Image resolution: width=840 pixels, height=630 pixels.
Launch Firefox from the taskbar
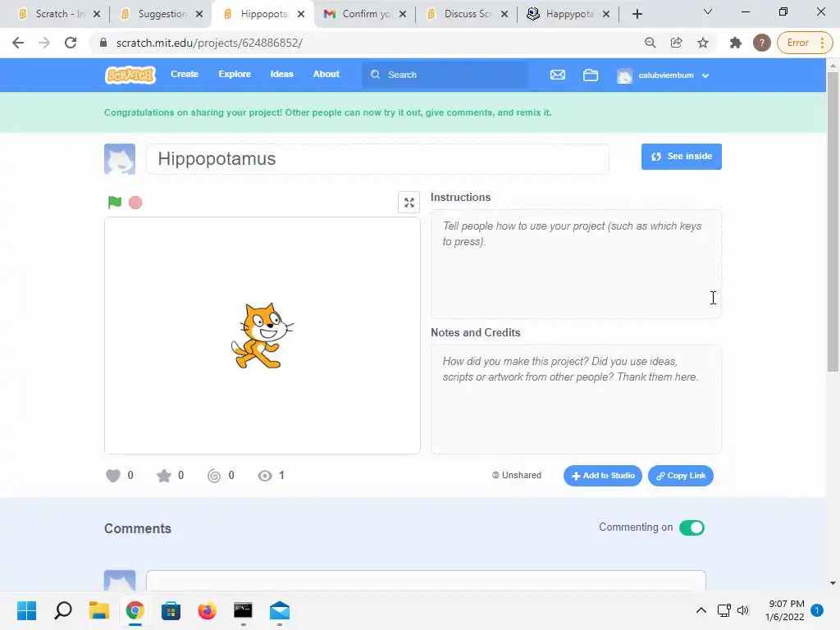pyautogui.click(x=207, y=610)
